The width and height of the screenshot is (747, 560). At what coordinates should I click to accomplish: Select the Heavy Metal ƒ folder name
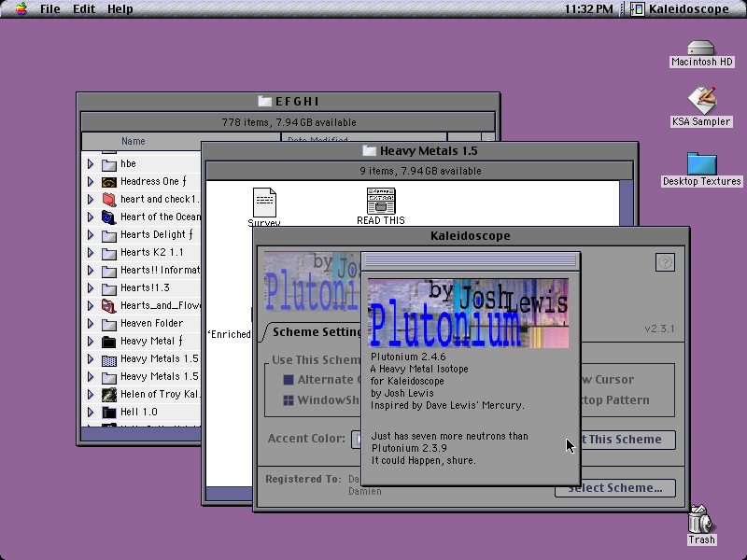151,341
